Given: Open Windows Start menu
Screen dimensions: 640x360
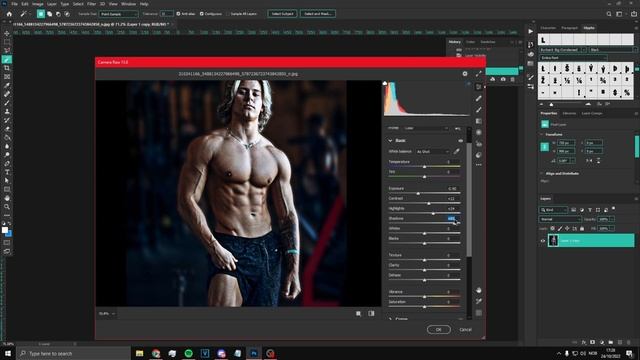Looking at the screenshot, I should (x=8, y=353).
